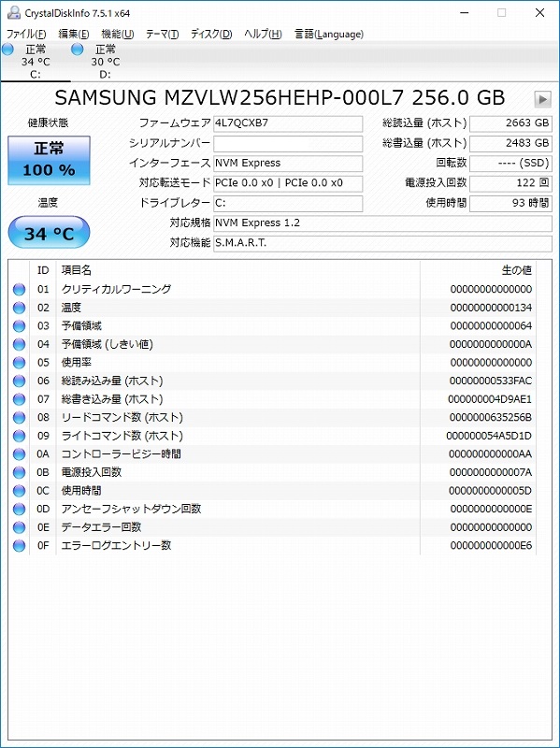Switch to the D: disk tab at 30 °C
560x748 pixels.
106,62
